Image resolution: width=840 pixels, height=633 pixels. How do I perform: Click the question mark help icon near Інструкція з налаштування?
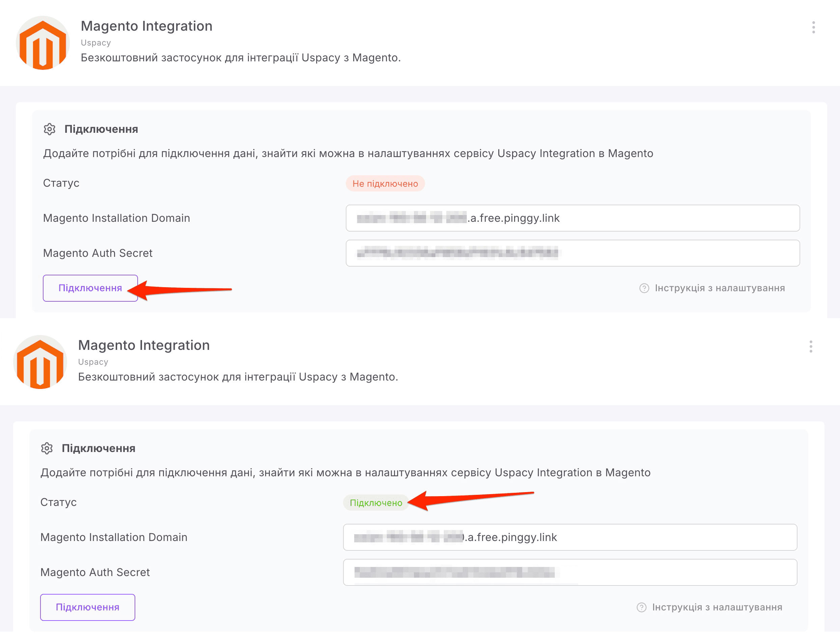(644, 288)
